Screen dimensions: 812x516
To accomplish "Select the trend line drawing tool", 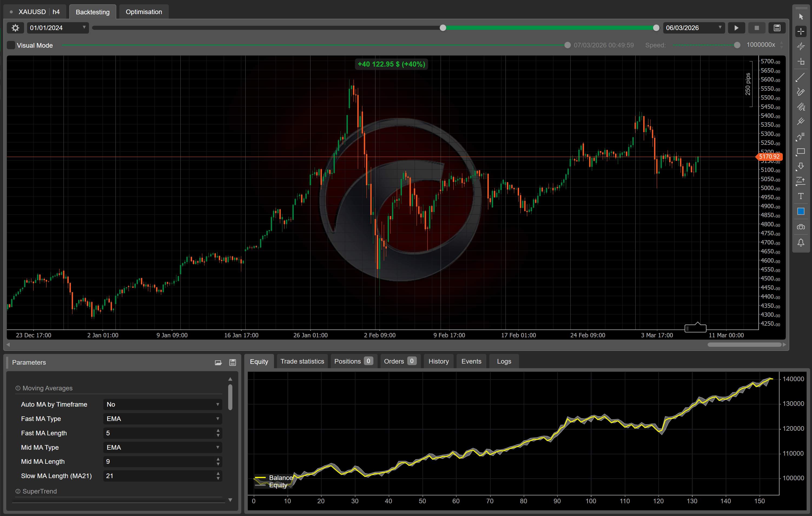I will pos(801,77).
